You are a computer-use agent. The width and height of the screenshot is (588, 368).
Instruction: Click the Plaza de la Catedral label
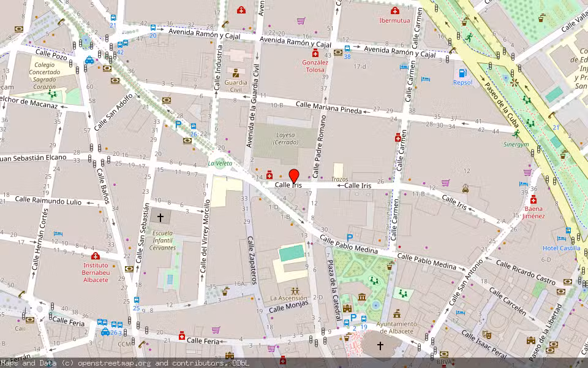tap(334, 289)
